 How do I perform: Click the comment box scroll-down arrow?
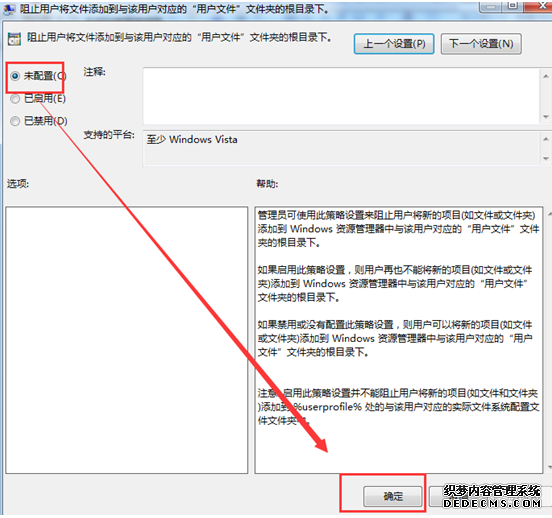pos(546,117)
